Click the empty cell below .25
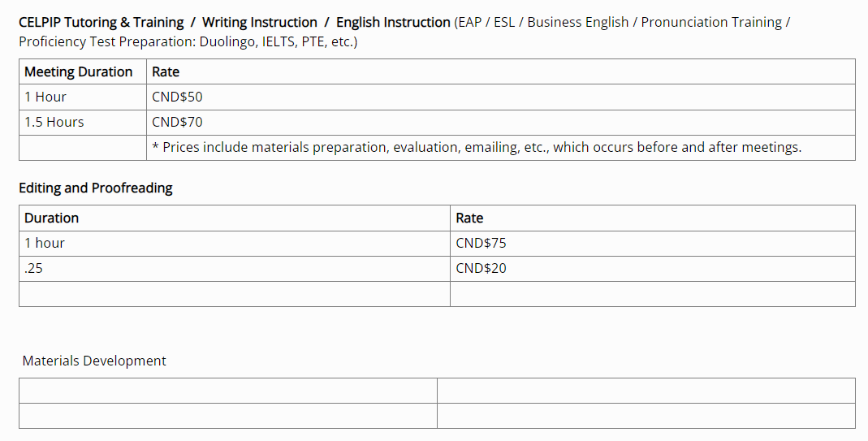 pos(234,293)
